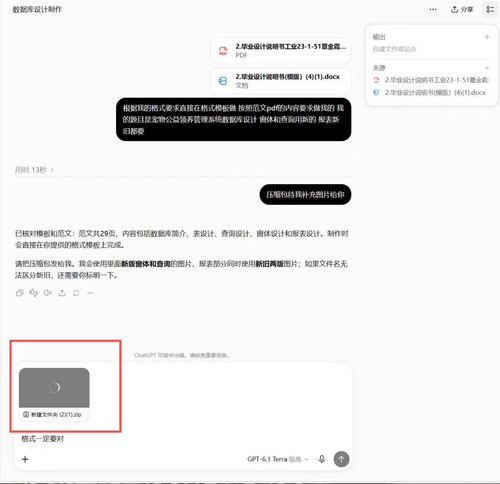Click the Share button in header
The height and width of the screenshot is (484, 500).
coord(462,9)
